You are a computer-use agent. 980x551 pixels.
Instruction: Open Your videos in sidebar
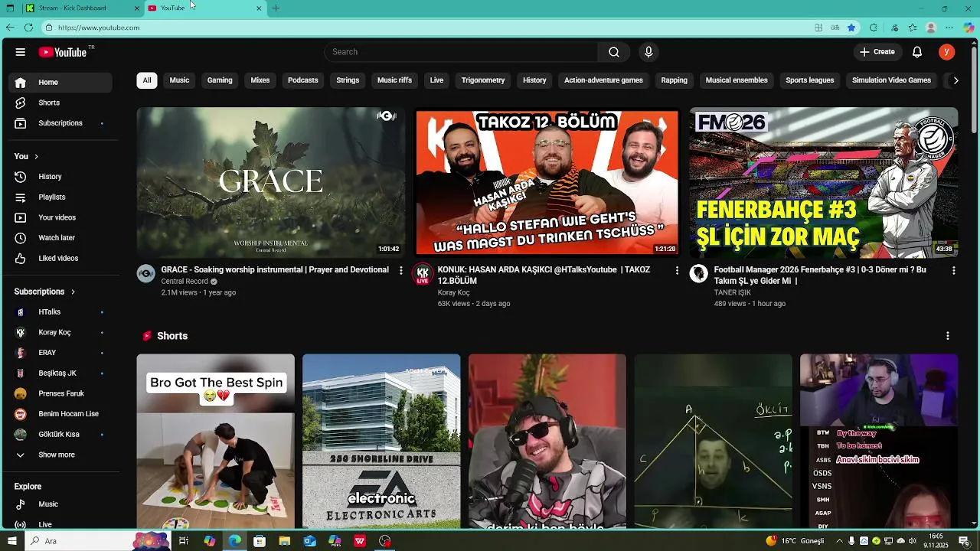[61, 217]
